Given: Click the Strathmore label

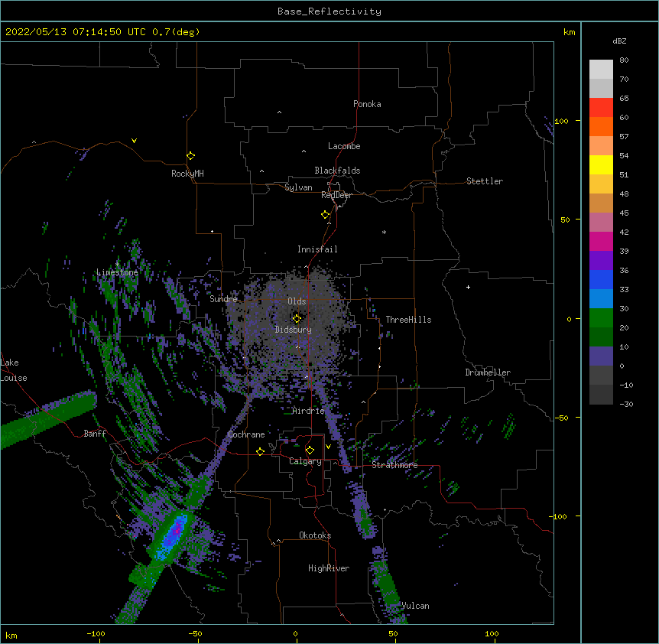Looking at the screenshot, I should [394, 465].
